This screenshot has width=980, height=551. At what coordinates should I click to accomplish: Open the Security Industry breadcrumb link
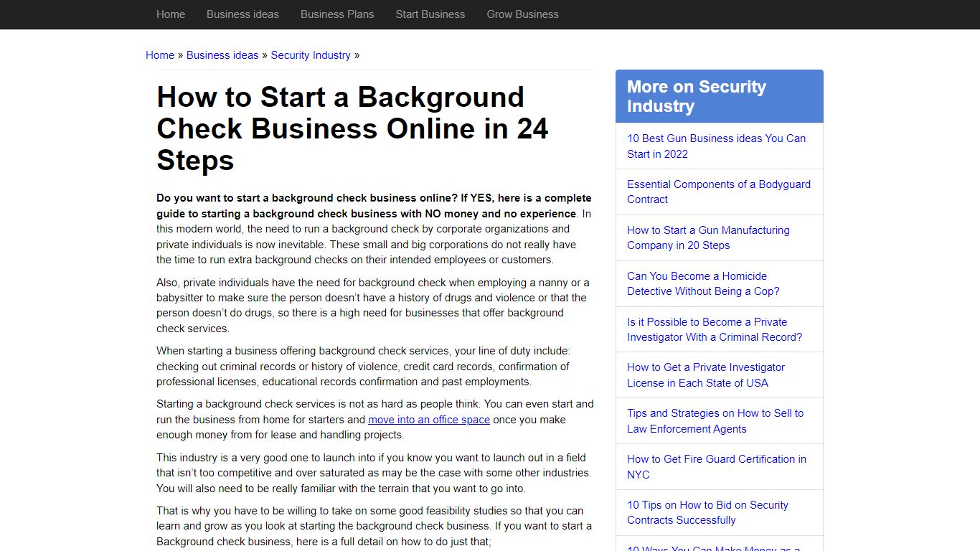311,55
